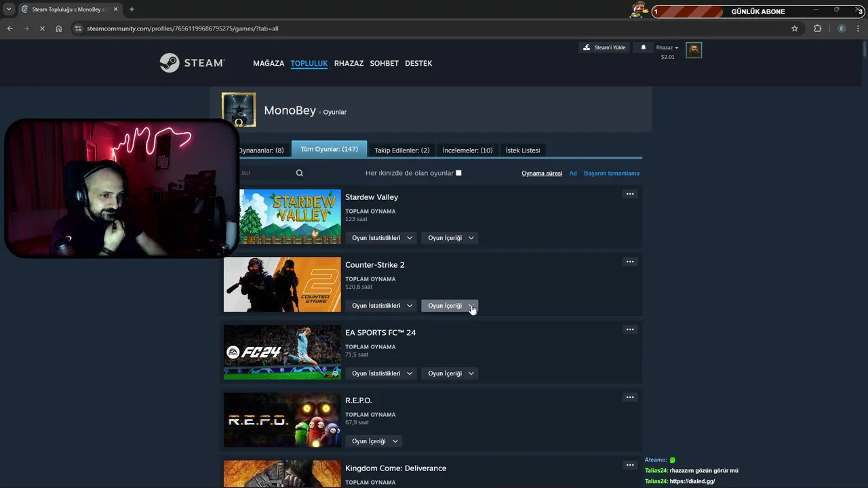Open dialed.gg link in chat overlay

click(x=692, y=481)
